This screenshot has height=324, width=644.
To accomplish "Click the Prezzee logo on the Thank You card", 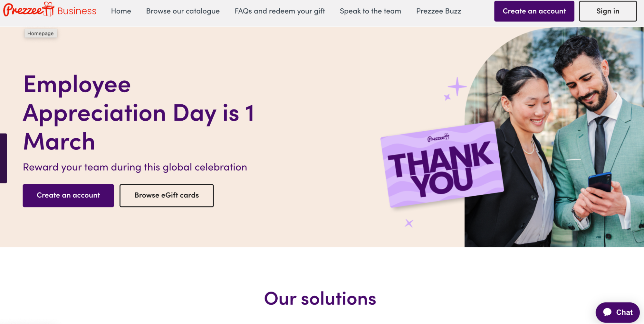I will (x=438, y=138).
